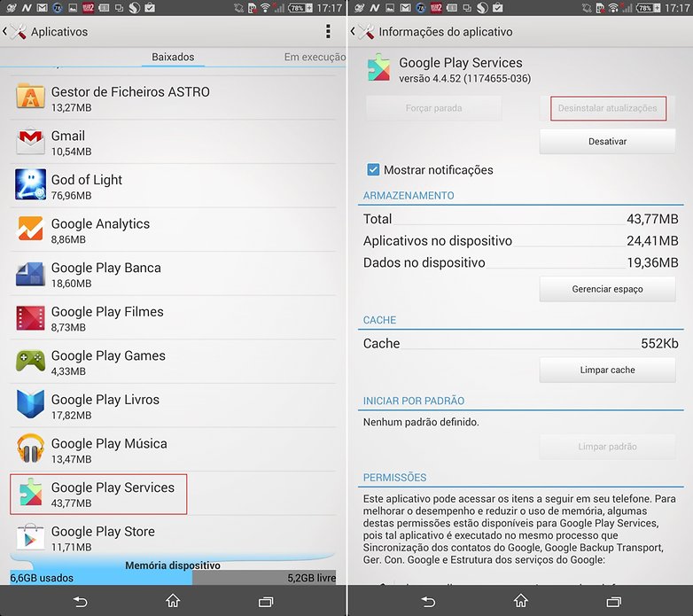Tap the Limpar cache button

[607, 370]
